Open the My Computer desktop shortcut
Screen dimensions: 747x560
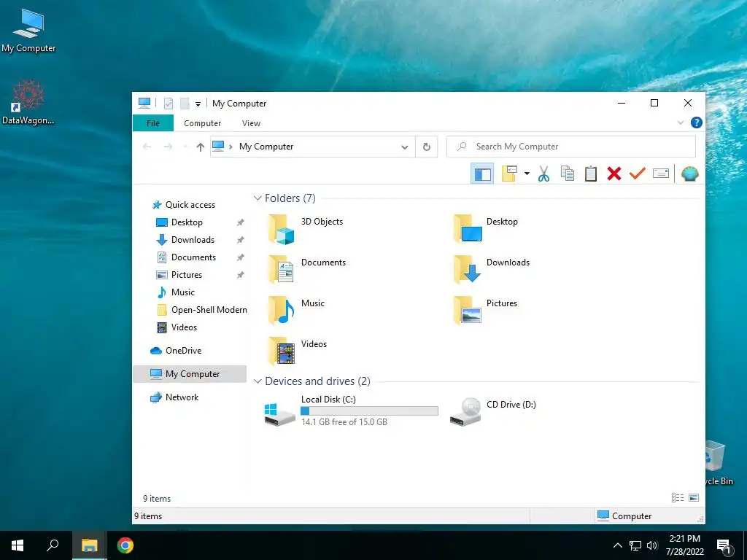click(x=28, y=31)
